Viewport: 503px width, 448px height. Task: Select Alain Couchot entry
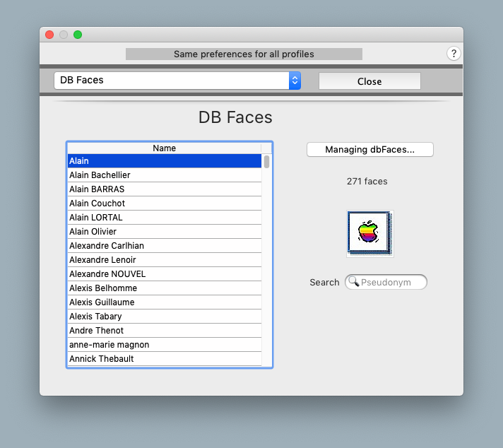(x=164, y=204)
